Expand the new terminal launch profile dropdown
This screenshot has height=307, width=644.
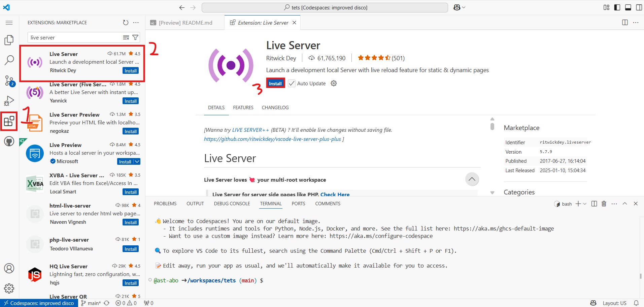(x=585, y=204)
